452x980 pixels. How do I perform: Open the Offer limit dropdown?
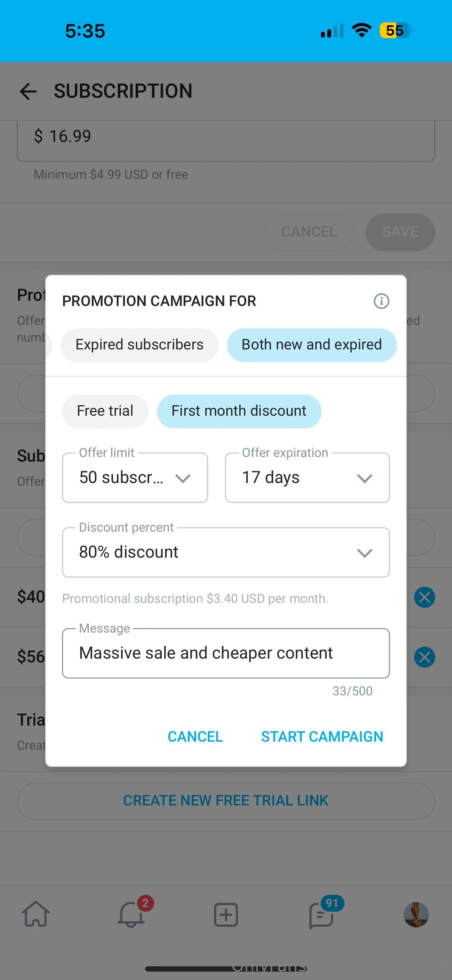pyautogui.click(x=135, y=477)
